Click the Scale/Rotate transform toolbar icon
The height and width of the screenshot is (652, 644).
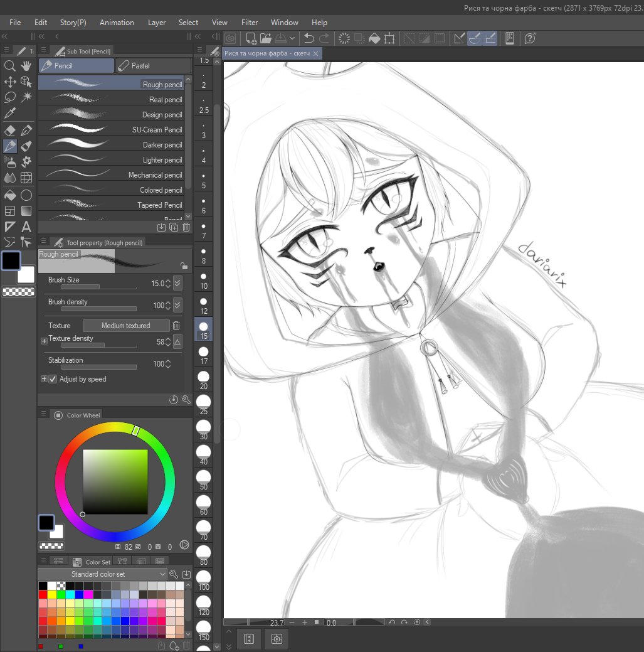(x=389, y=38)
